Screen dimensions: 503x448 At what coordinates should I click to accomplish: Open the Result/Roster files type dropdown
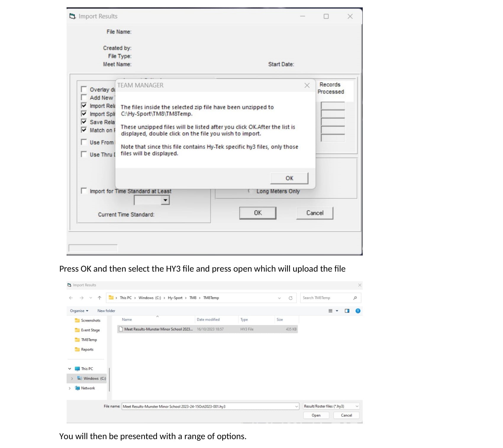click(x=357, y=406)
